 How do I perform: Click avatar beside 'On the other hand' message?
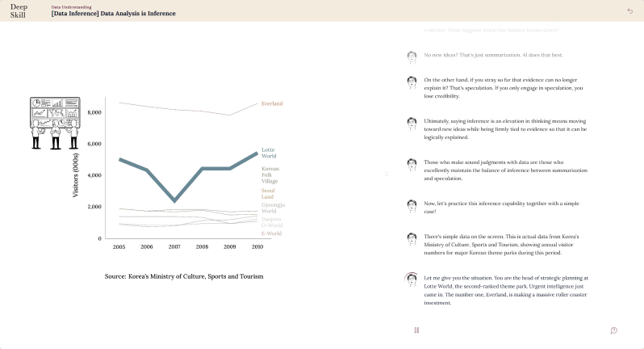point(412,82)
